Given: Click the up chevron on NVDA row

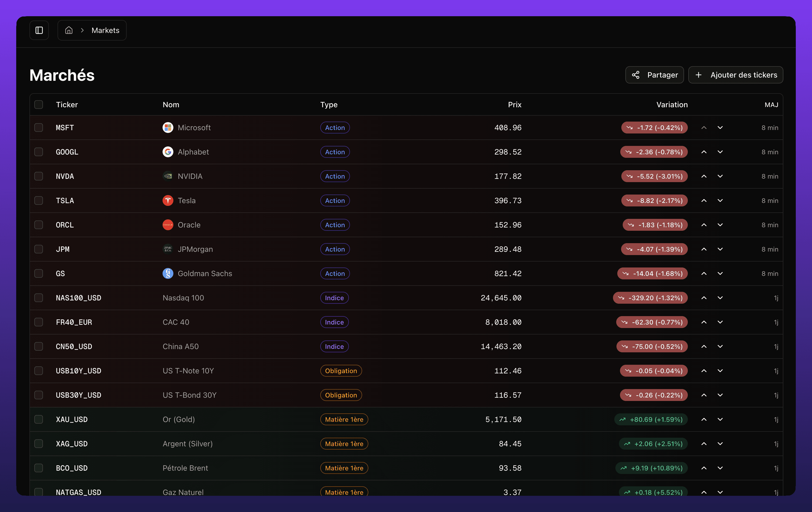Looking at the screenshot, I should coord(704,176).
